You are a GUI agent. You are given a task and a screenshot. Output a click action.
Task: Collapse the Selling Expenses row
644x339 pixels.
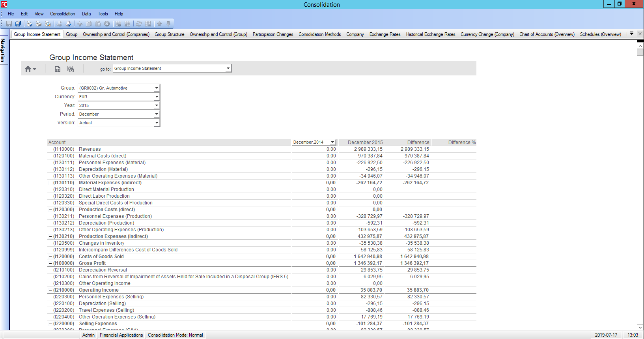(50, 324)
